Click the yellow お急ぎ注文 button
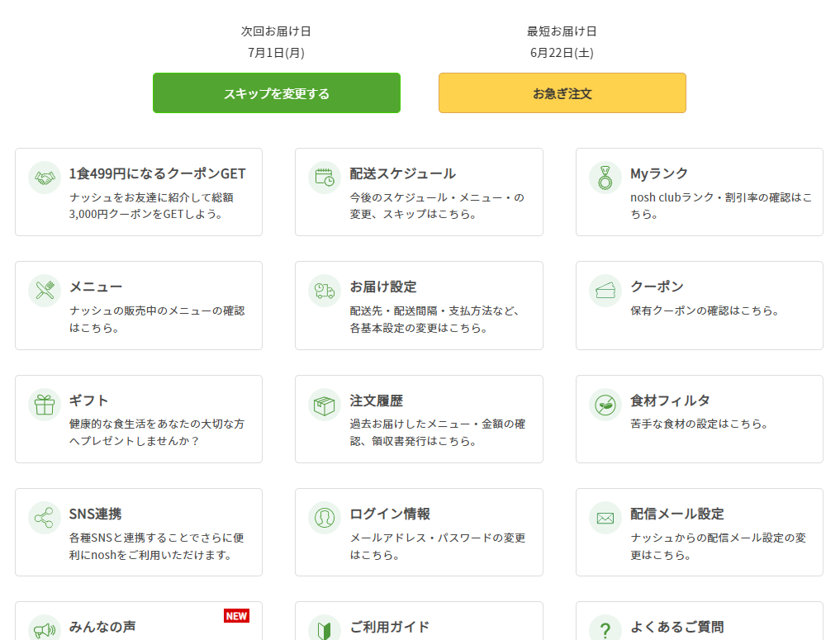The width and height of the screenshot is (840, 640). (x=562, y=93)
